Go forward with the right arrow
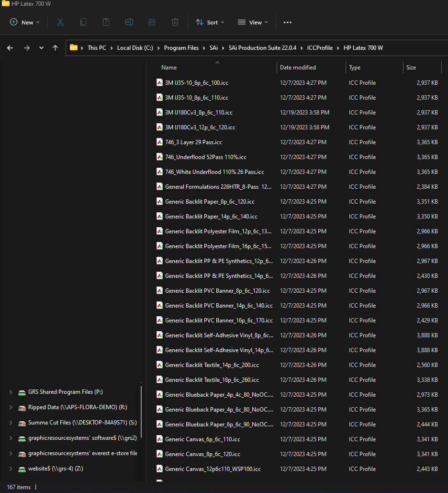This screenshot has width=448, height=493. [27, 48]
